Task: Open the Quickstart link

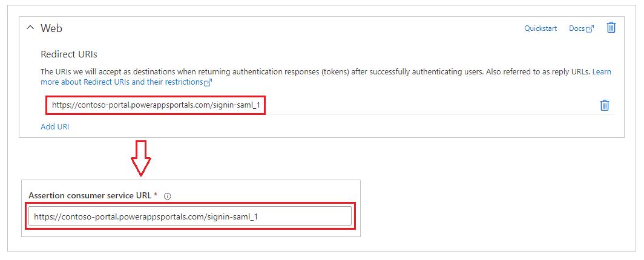Action: 540,28
